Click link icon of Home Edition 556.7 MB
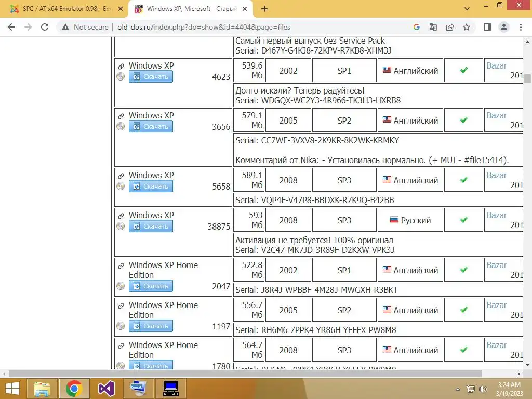This screenshot has width=532, height=399. point(121,305)
